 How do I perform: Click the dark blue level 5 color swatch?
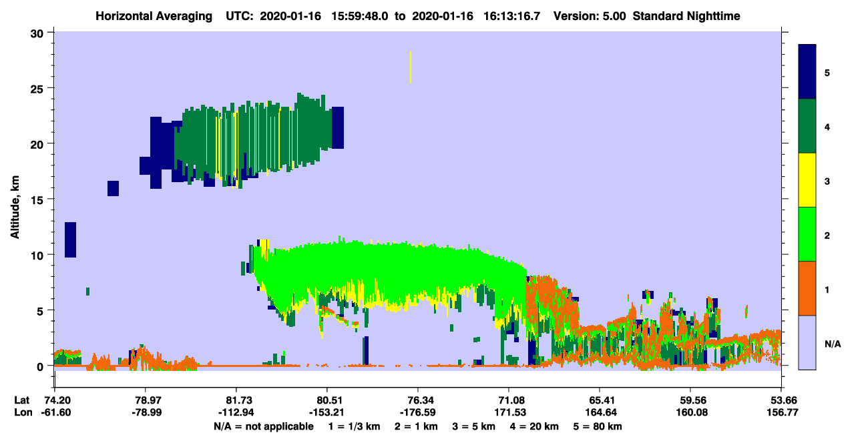point(807,71)
